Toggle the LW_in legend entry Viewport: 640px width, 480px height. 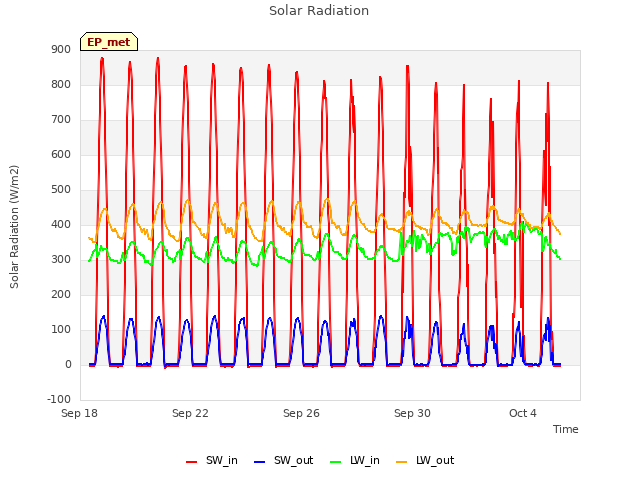[x=355, y=460]
